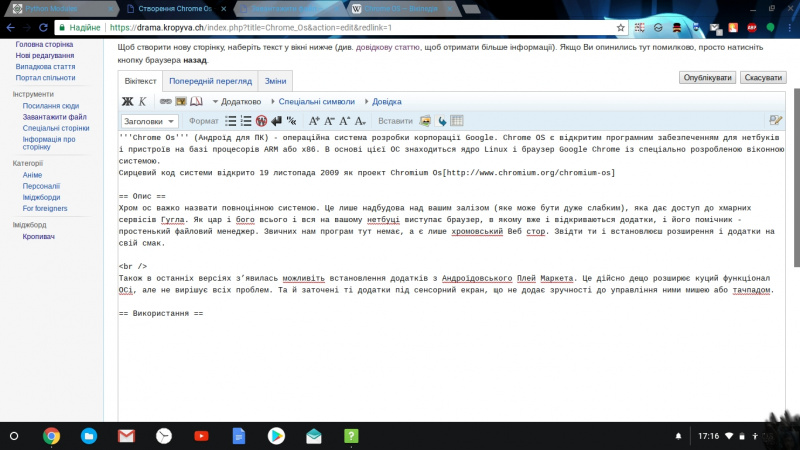Apply italic with the K icon

142,102
